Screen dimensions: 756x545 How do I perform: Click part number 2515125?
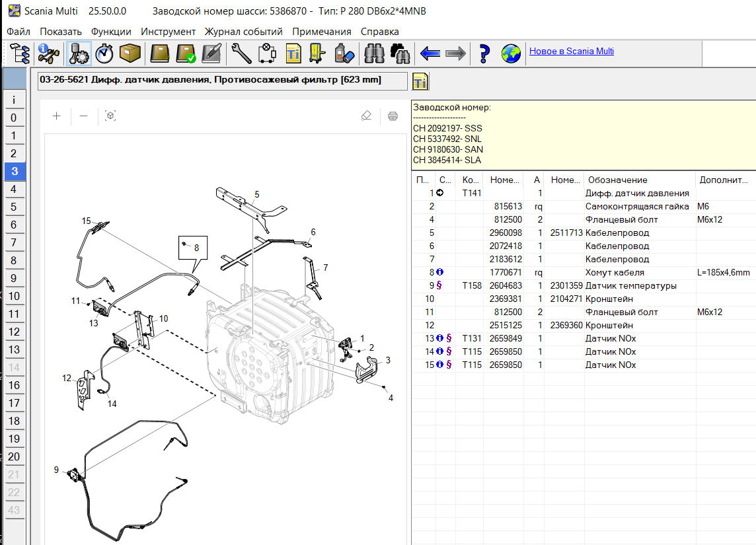tap(506, 325)
